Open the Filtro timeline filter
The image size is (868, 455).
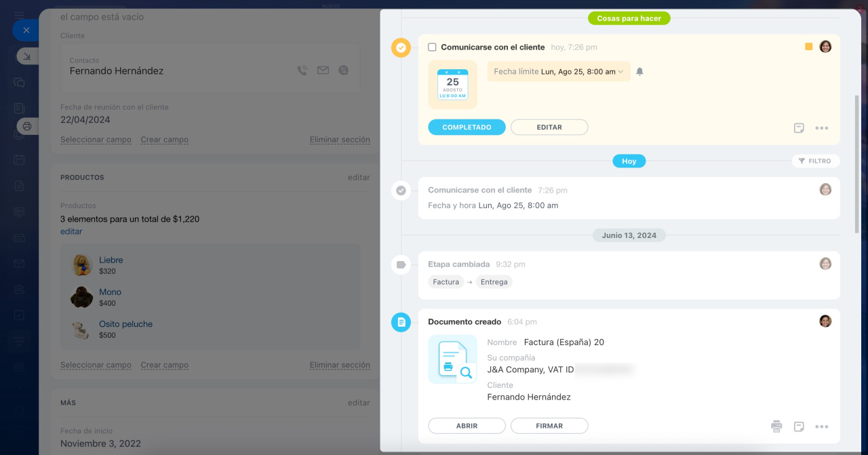tap(815, 161)
